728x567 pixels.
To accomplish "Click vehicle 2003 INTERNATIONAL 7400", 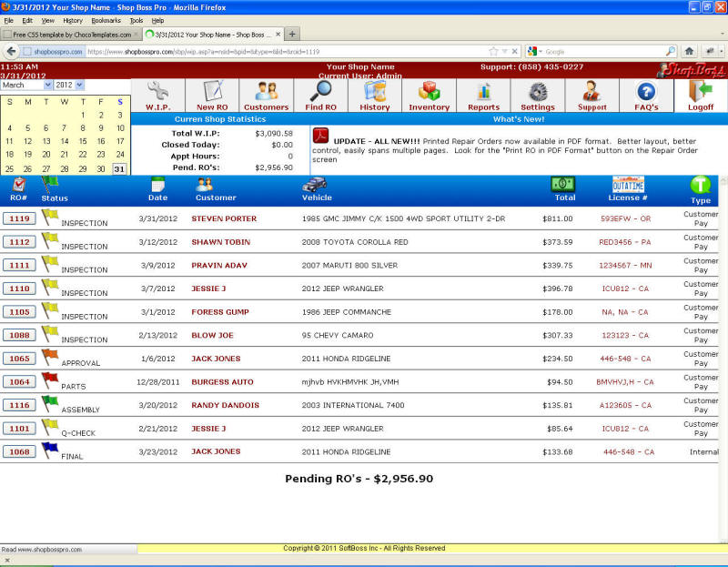I will [x=353, y=405].
